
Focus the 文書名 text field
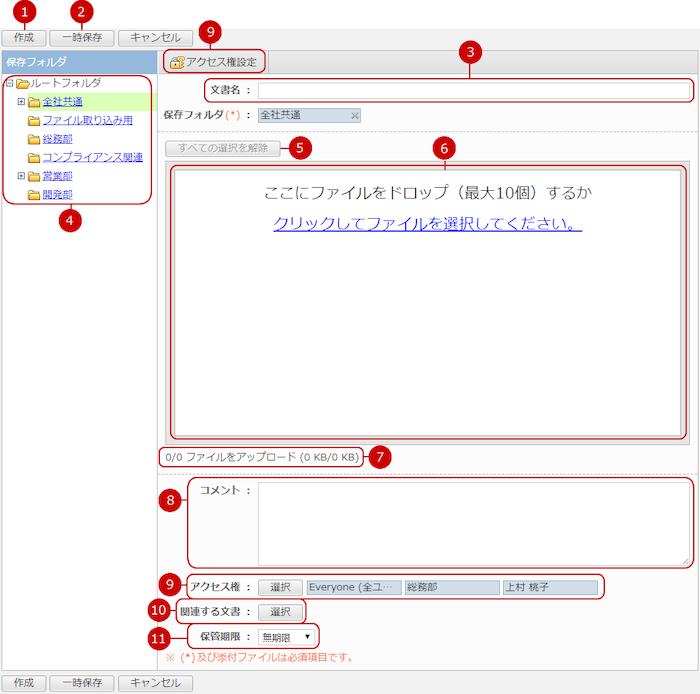coord(473,91)
